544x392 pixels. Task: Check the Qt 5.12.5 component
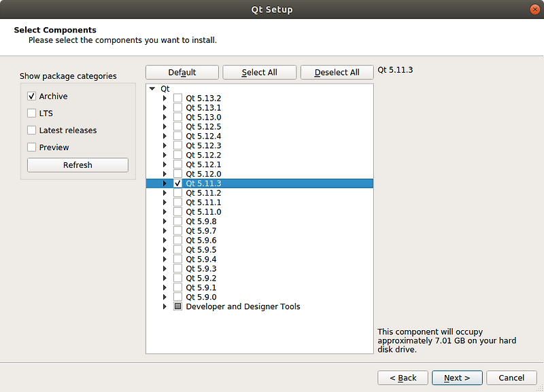[177, 126]
